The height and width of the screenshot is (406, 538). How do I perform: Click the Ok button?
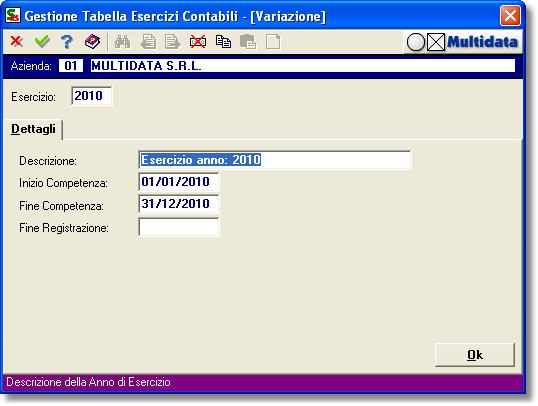(x=475, y=355)
